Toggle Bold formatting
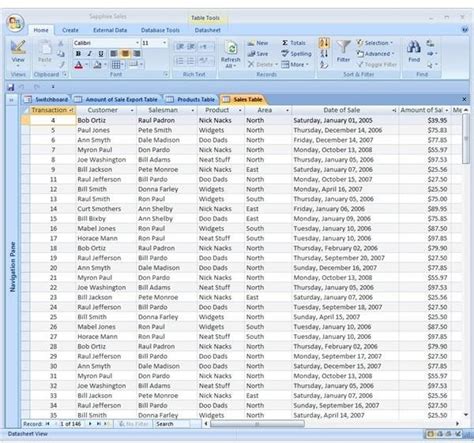This screenshot has height=443, width=474. pyautogui.click(x=78, y=54)
